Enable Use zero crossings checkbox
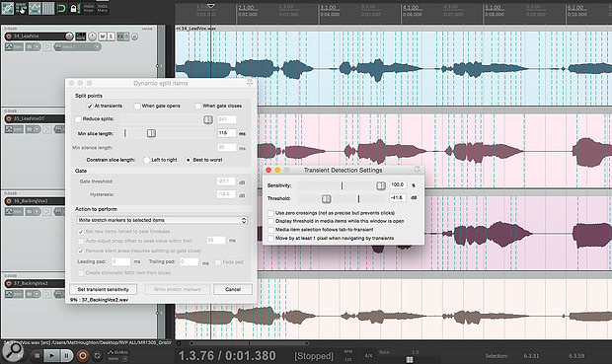Viewport: 612px width, 364px height. (270, 213)
